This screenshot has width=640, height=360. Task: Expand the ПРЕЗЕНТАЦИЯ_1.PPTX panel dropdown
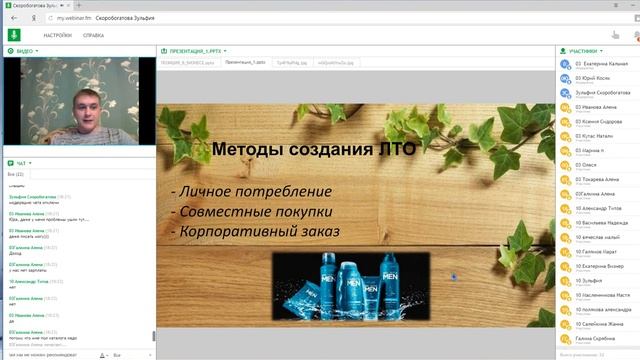225,51
